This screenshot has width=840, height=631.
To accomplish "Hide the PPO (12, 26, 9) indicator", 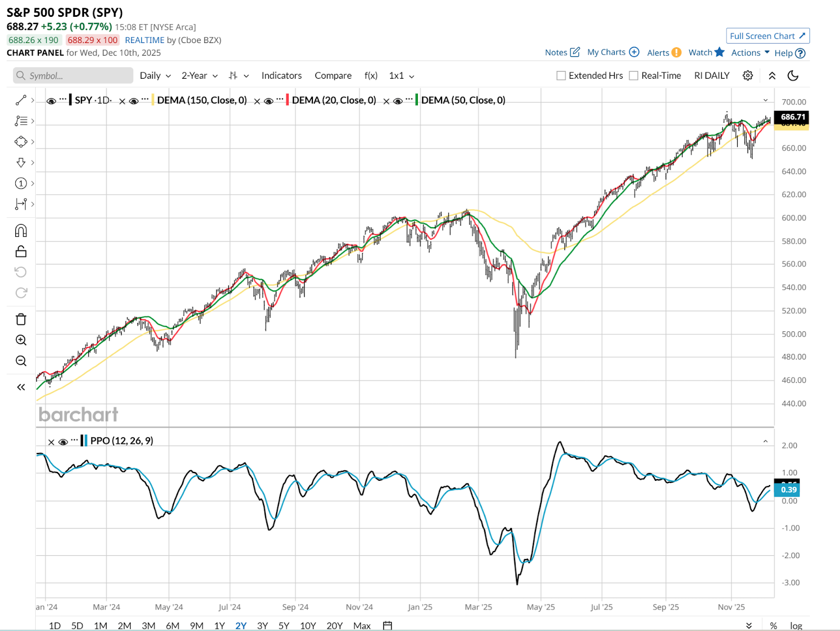I will coord(63,442).
